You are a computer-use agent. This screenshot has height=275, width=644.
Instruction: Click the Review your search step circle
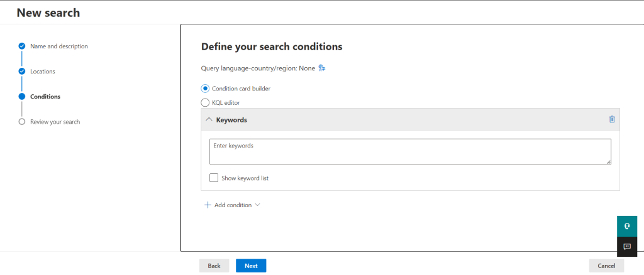(22, 122)
